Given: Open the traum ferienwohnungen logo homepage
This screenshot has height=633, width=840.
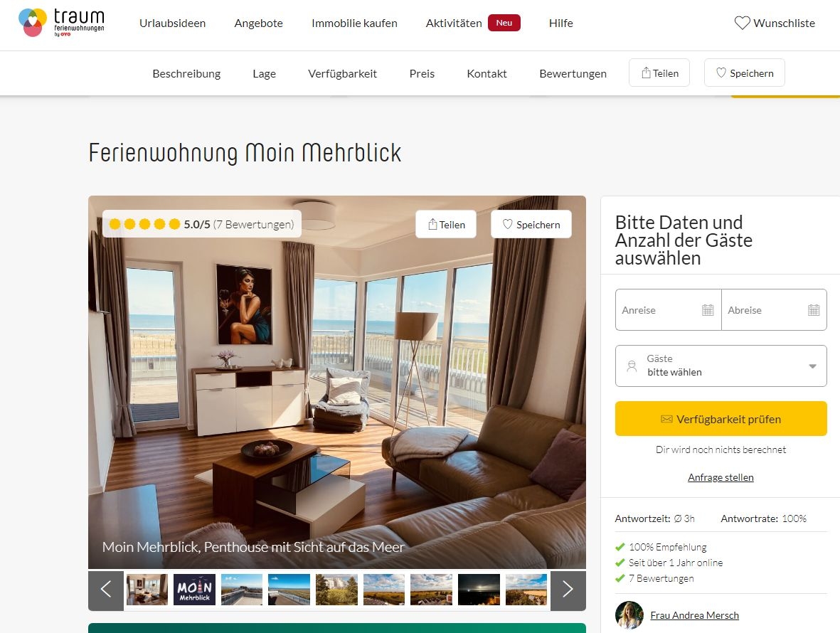Looking at the screenshot, I should (61, 23).
